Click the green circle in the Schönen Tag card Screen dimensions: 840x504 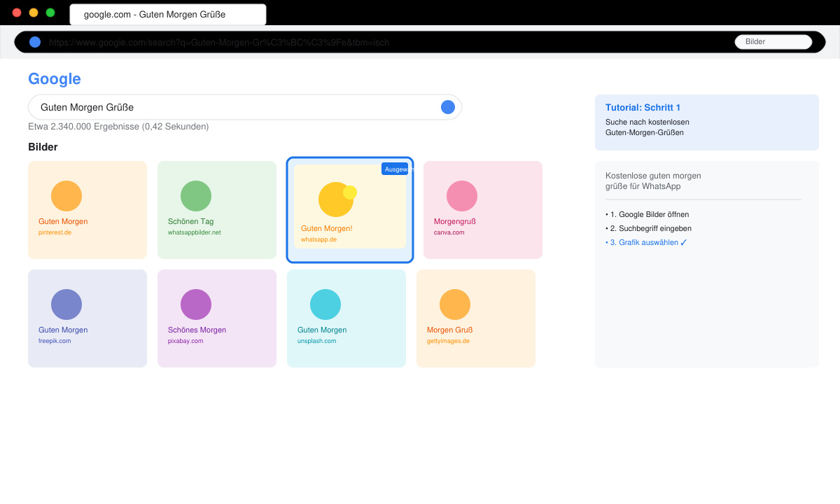click(196, 196)
